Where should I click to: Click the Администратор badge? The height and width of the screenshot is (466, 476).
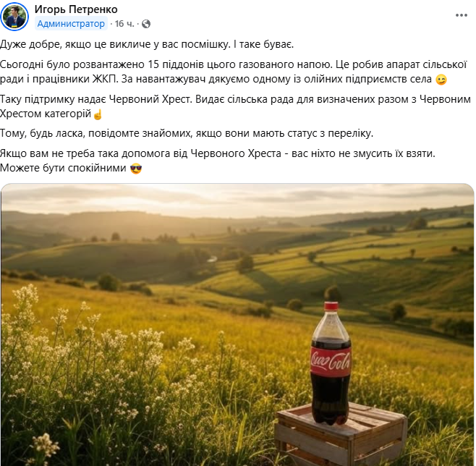71,24
